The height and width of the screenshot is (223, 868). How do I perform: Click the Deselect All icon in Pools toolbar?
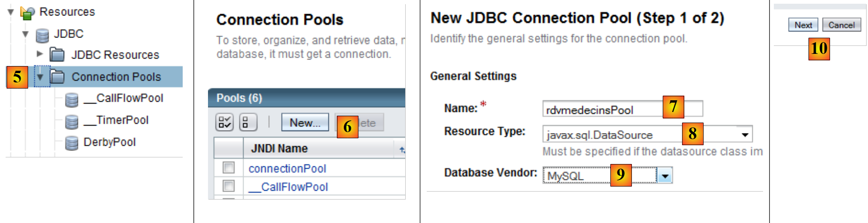(247, 123)
